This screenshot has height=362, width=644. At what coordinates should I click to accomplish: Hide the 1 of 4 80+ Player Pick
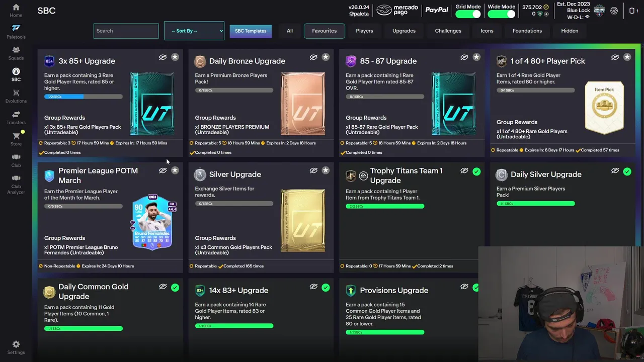[x=615, y=57]
